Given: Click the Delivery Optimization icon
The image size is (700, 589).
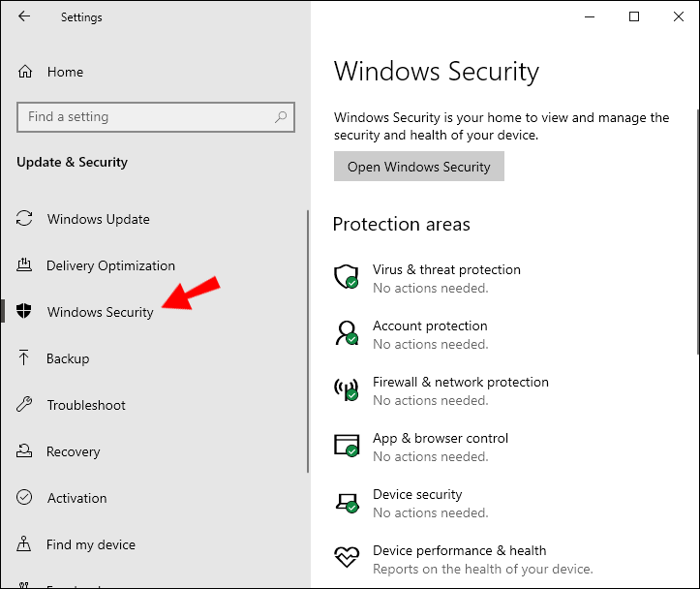Looking at the screenshot, I should (x=25, y=265).
